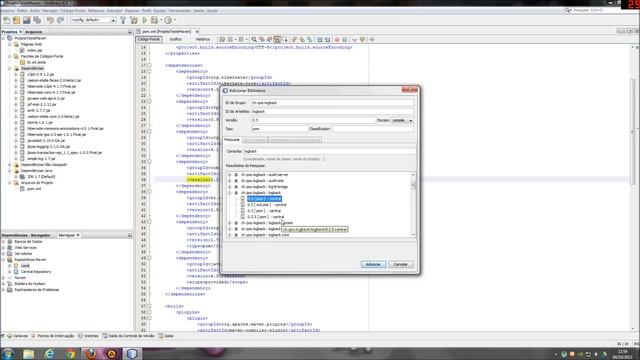Open Internet Explorer from the taskbar
The image size is (640, 360).
[49, 353]
